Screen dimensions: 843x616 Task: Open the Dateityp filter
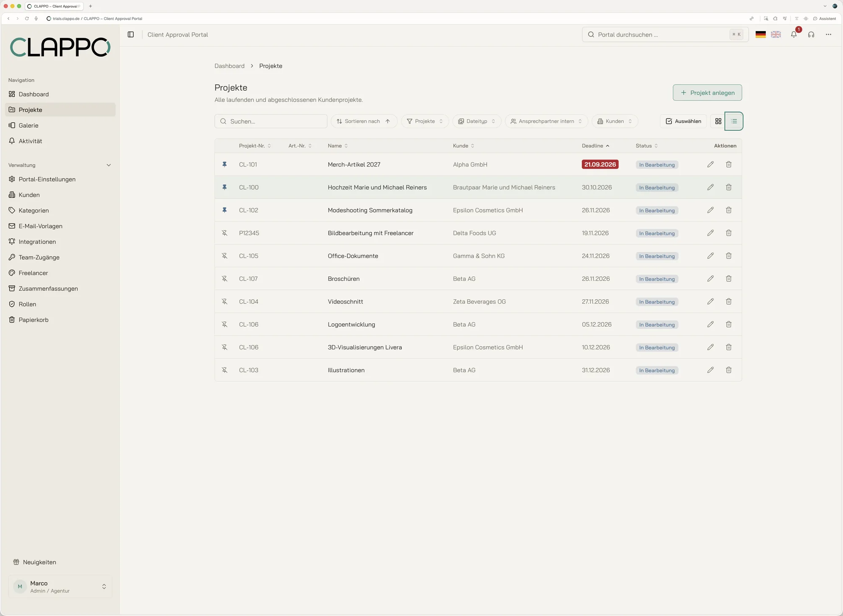point(477,121)
